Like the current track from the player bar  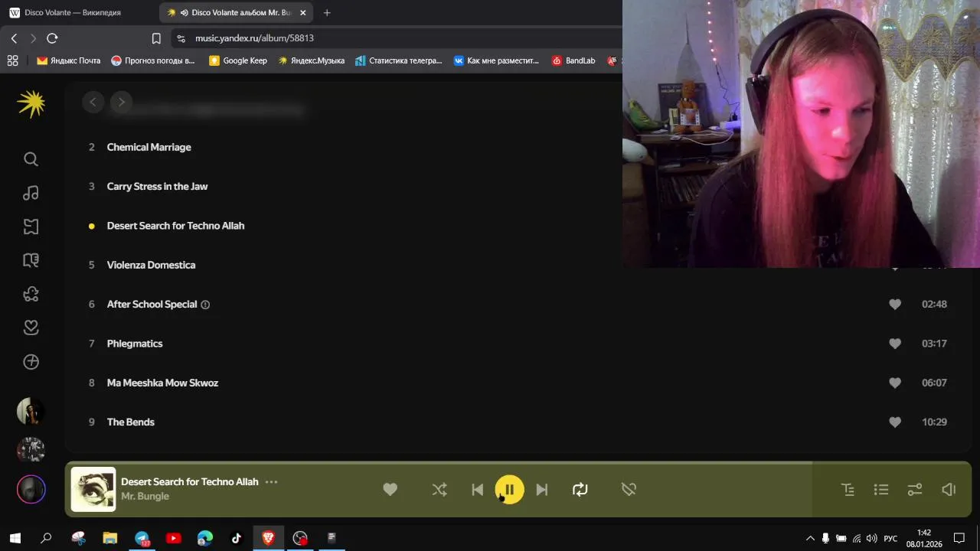[x=390, y=490]
